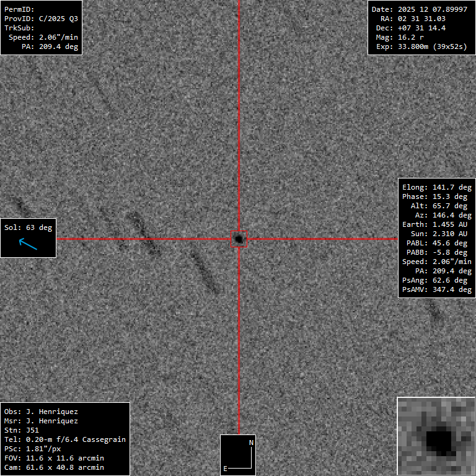The height and width of the screenshot is (476, 476).
Task: Open the zoomed comet thumbnail inset
Action: (436, 436)
